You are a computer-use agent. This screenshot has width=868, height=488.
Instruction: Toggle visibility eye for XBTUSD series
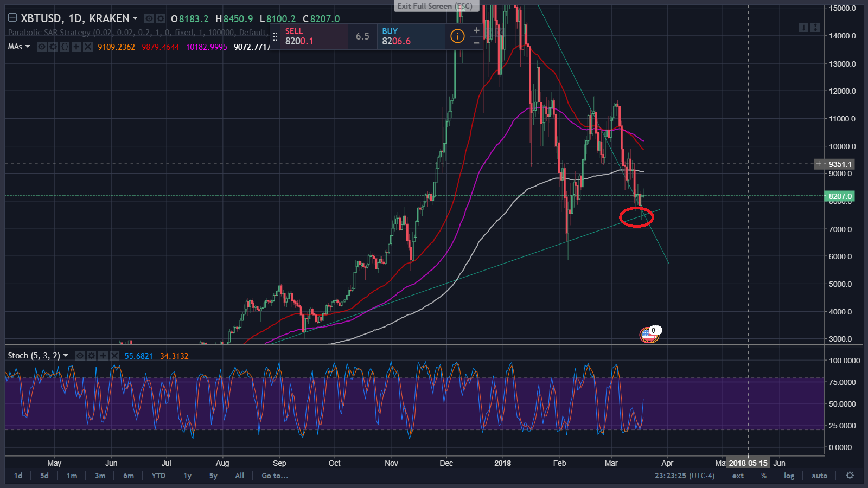click(x=149, y=18)
